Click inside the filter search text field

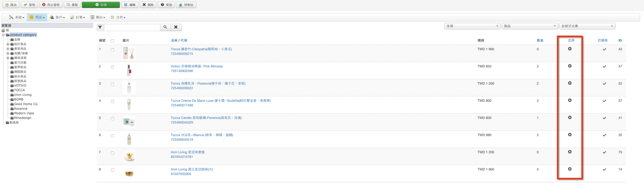point(132,27)
